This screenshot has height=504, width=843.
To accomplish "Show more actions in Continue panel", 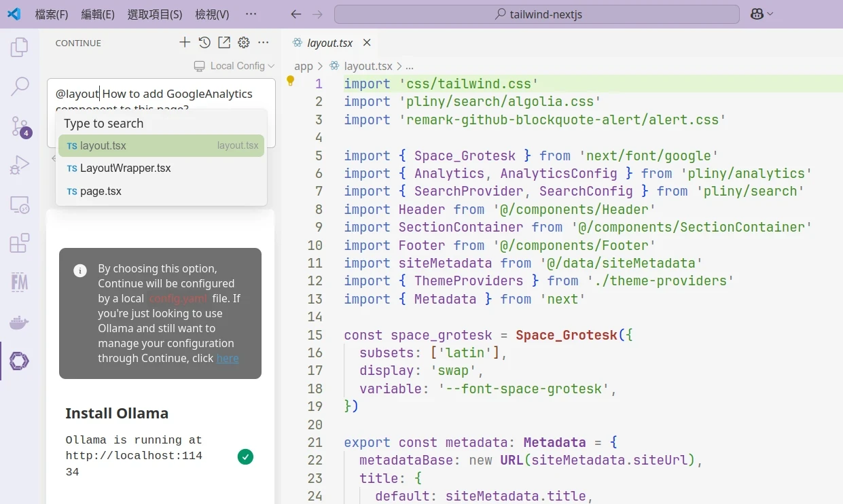I will (264, 43).
